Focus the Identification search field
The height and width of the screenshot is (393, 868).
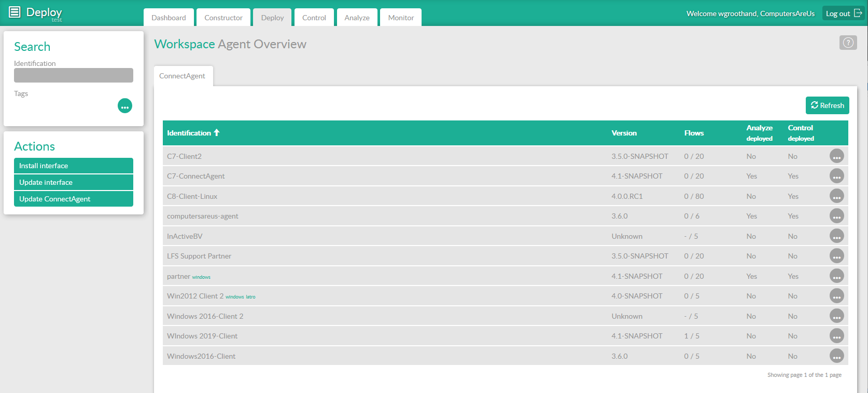click(74, 75)
